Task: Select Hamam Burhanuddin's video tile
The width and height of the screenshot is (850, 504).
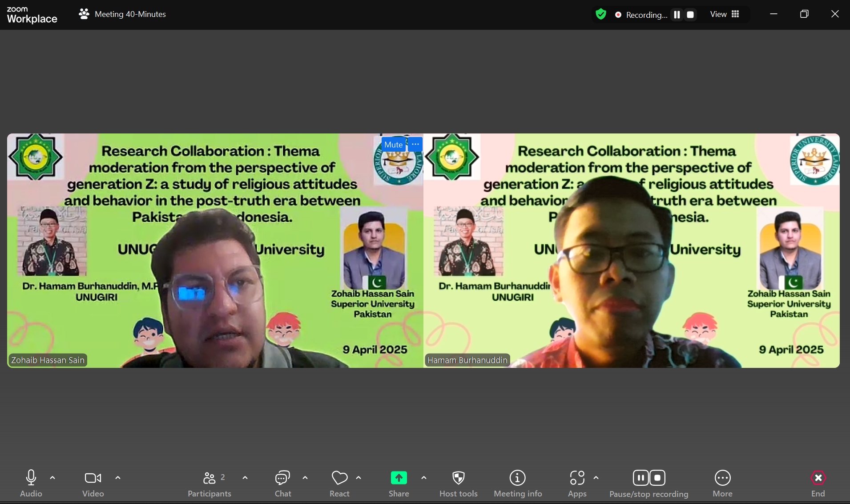Action: tap(632, 250)
